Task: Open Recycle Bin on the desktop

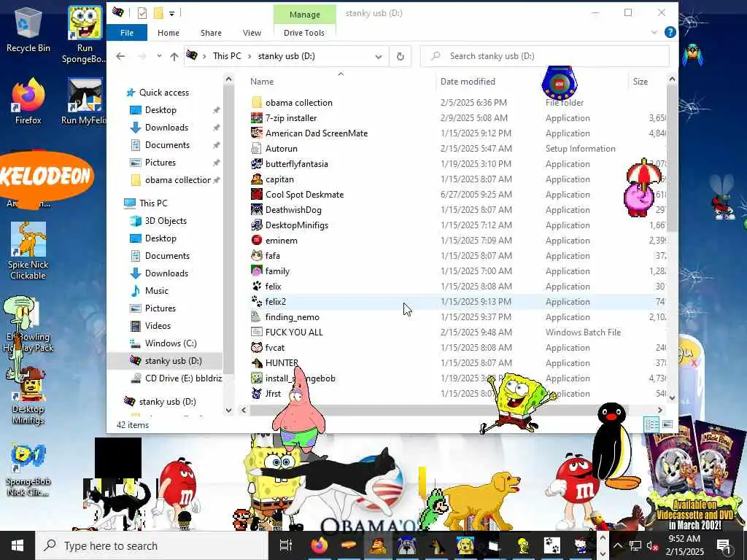Action: [x=28, y=29]
